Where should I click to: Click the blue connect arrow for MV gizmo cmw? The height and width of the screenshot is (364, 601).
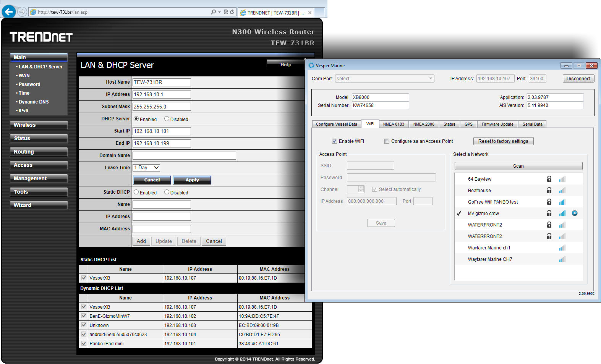point(575,213)
